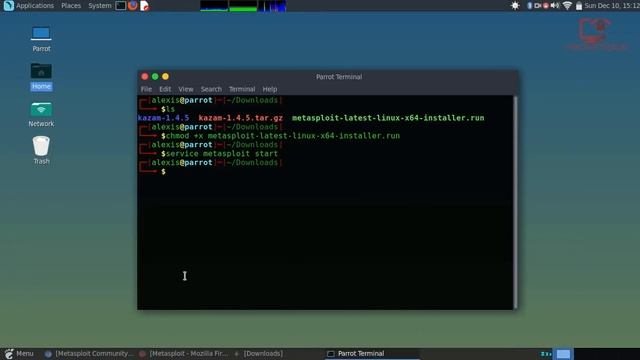Image resolution: width=640 pixels, height=360 pixels.
Task: Switch to Downloads window in taskbar
Action: coord(259,353)
